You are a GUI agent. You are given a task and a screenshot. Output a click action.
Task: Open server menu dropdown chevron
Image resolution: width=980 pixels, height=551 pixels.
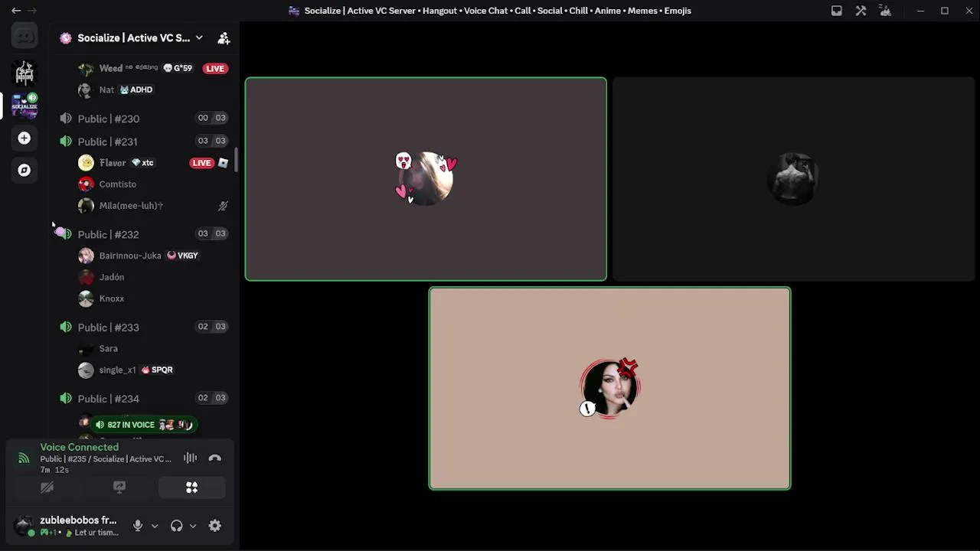(199, 37)
